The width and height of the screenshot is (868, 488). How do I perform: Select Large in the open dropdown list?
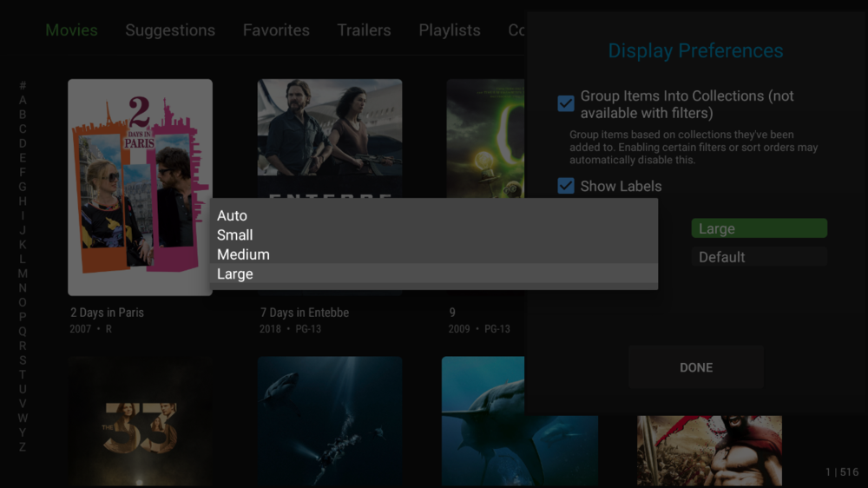(234, 274)
